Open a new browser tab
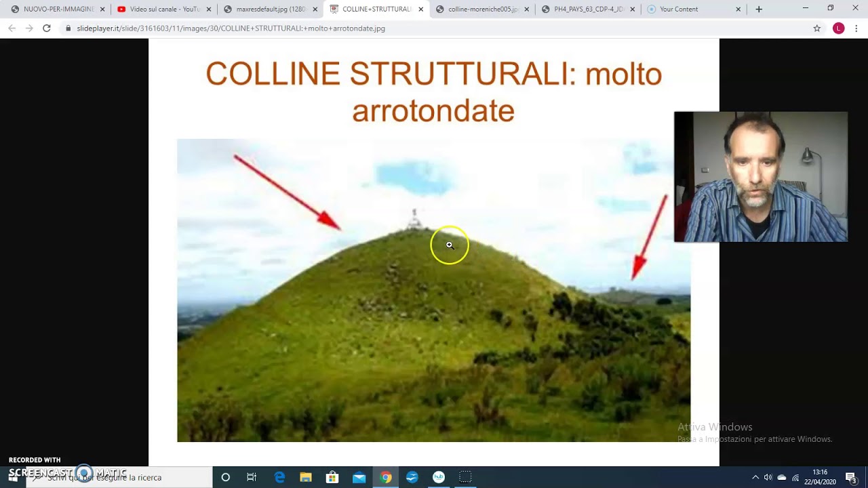Screen dimensions: 868x488 759,9
